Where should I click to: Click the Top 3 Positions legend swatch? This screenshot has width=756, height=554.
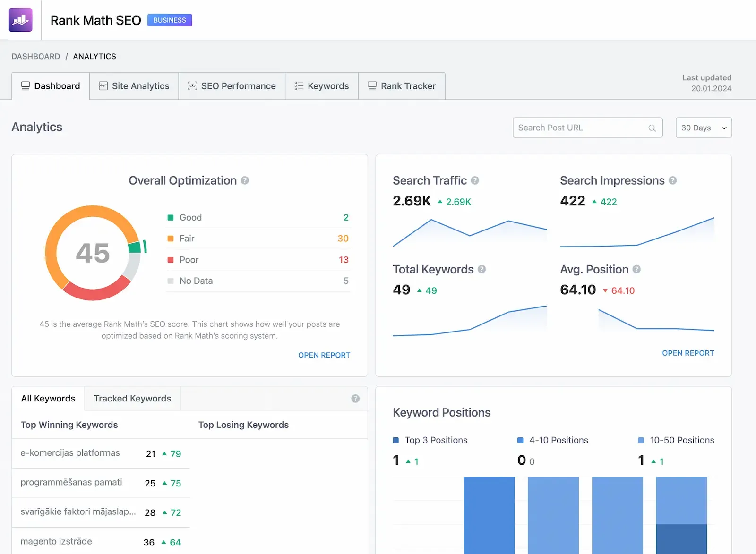[396, 440]
